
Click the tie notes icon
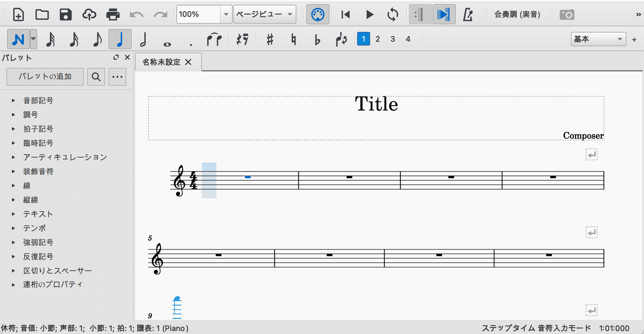coord(214,39)
